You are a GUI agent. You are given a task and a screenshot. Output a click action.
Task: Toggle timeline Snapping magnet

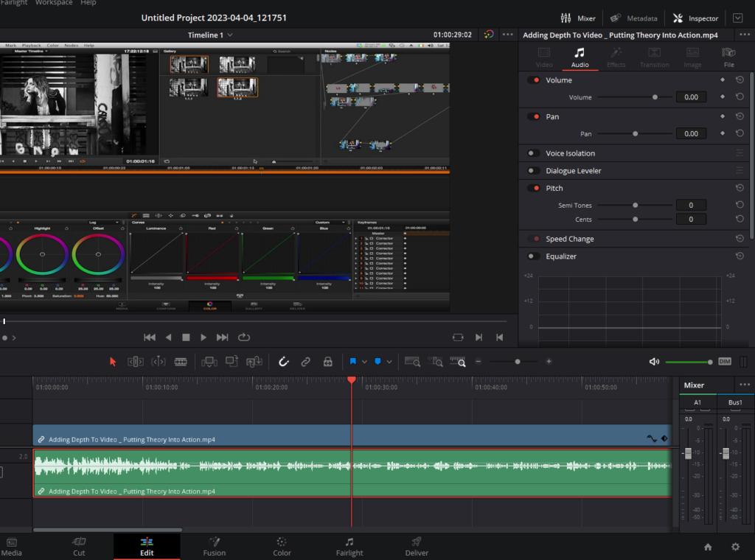click(284, 362)
